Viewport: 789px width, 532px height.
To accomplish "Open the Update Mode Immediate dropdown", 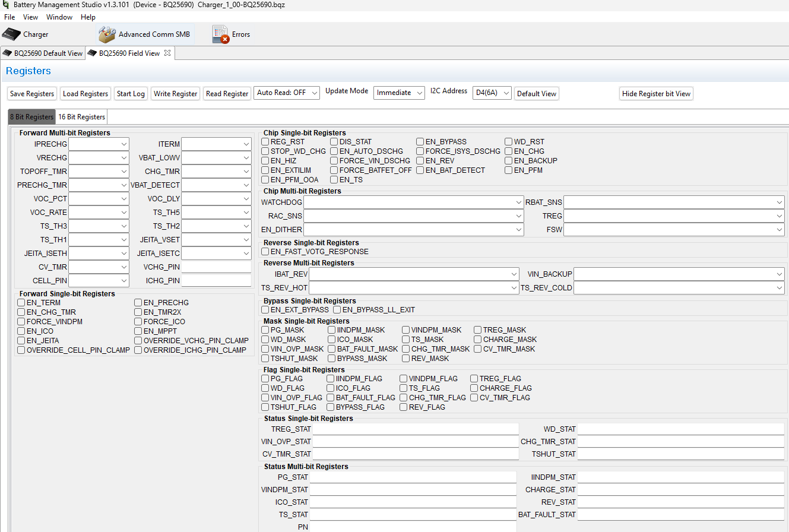I will (x=399, y=93).
